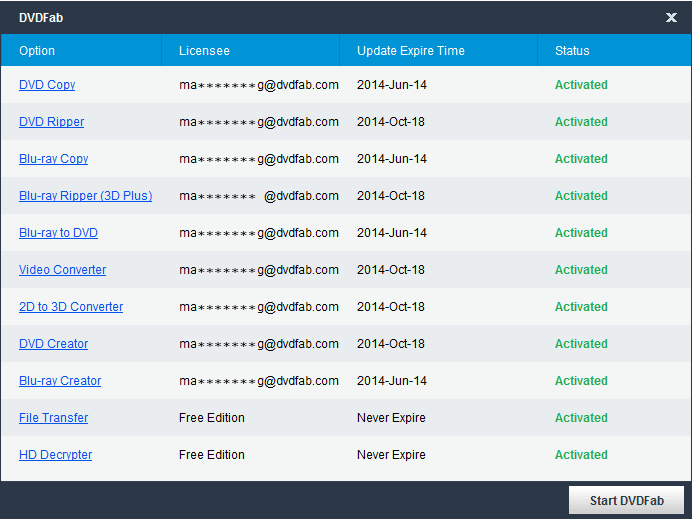The height and width of the screenshot is (520, 692).
Task: Click Activated status in HD Decrypter row
Action: 581,455
